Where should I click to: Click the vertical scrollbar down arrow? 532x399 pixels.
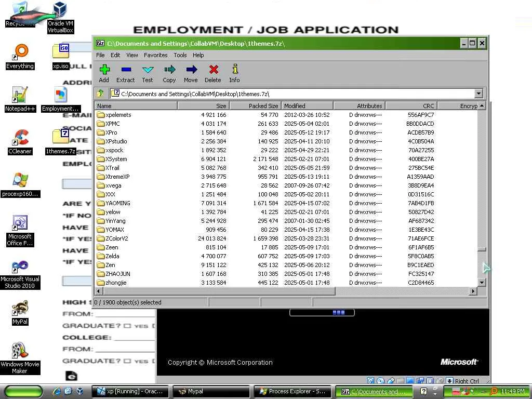[482, 282]
